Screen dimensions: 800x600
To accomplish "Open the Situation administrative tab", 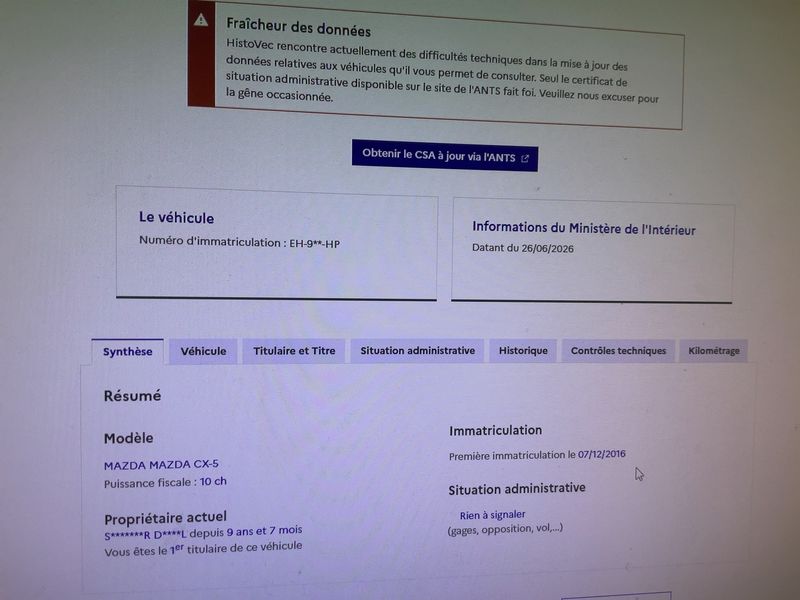I will (417, 351).
